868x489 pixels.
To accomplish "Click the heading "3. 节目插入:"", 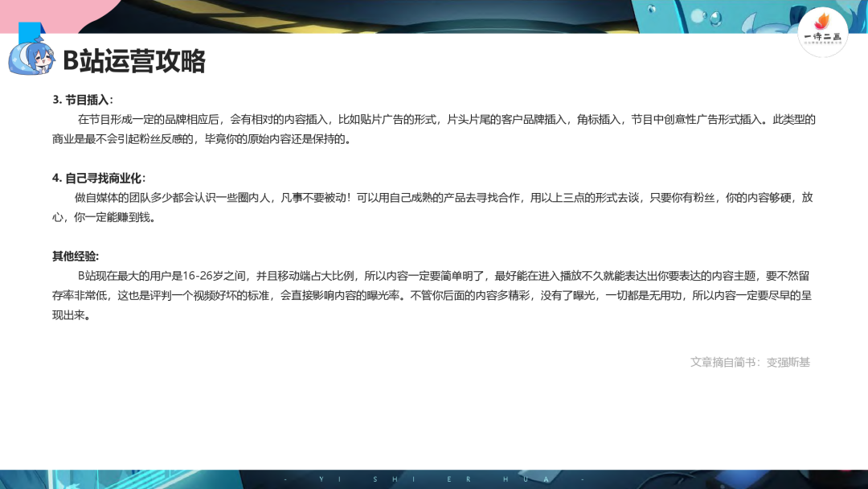I will 83,100.
